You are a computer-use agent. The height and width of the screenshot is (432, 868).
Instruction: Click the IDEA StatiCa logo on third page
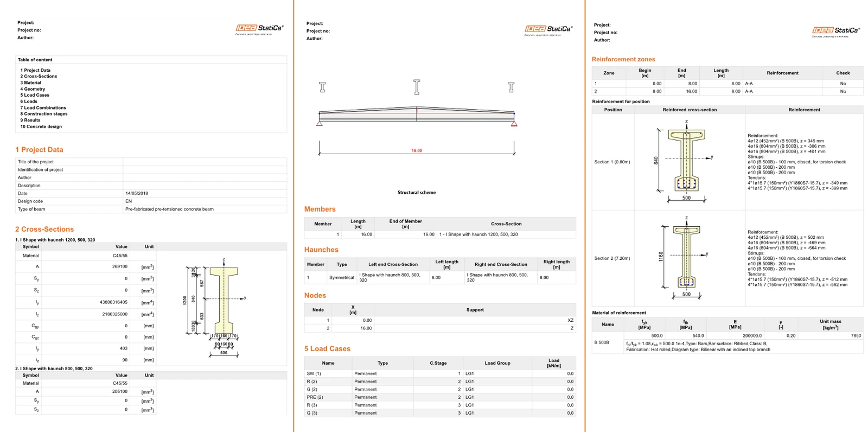point(836,31)
